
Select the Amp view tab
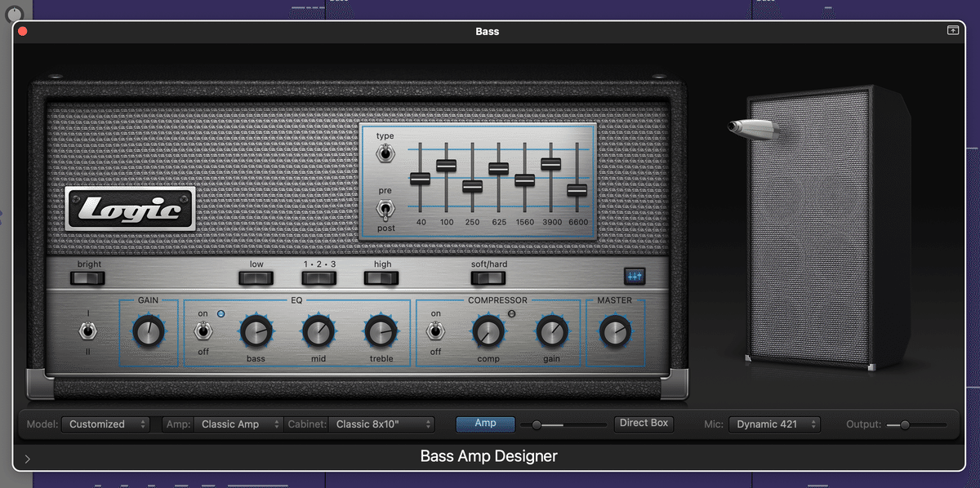(485, 423)
